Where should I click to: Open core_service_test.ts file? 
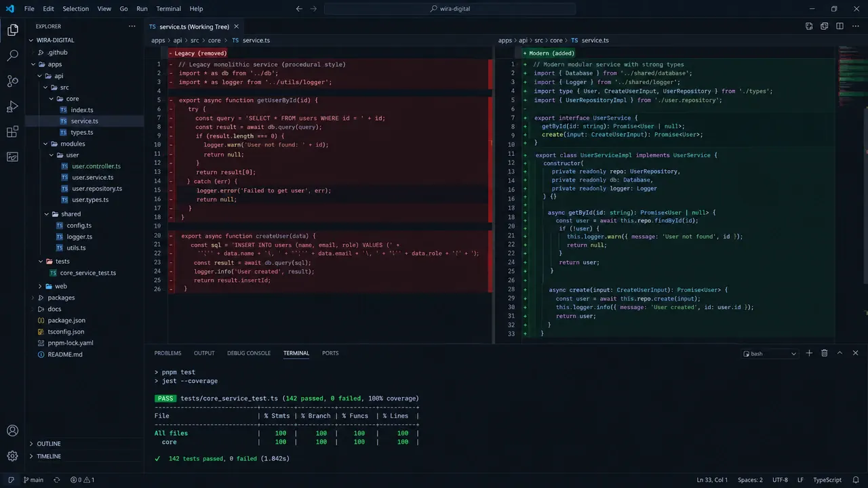point(88,272)
